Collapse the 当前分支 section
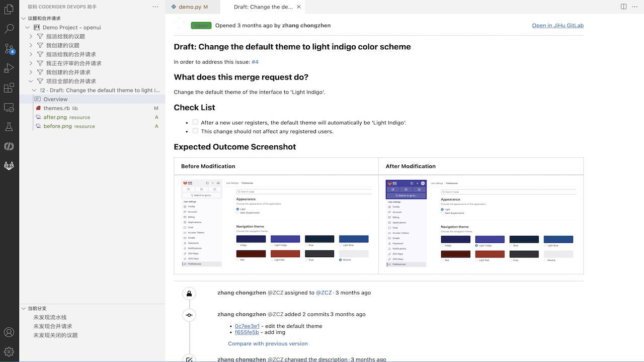This screenshot has width=644, height=362. pyautogui.click(x=23, y=308)
